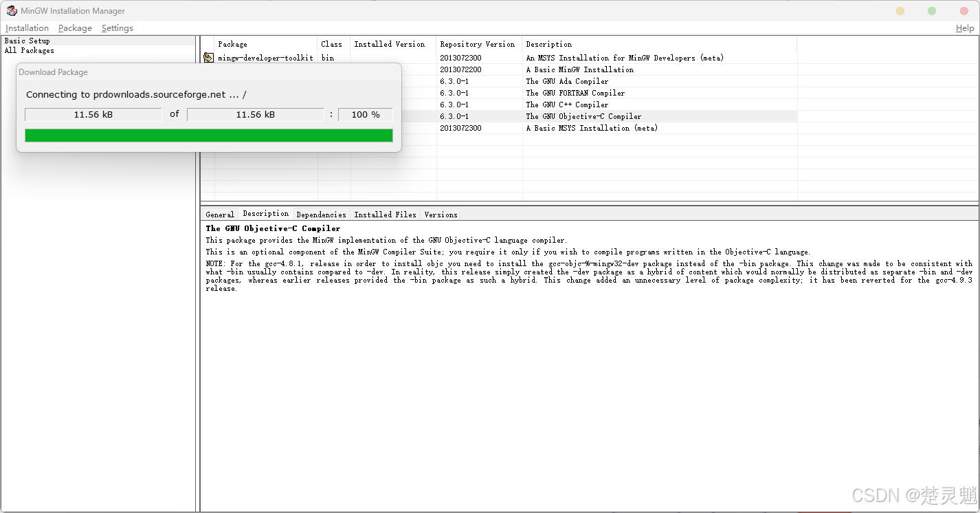The image size is (980, 513).
Task: Click the 'Connecting to prdownloads.sourceforge.net' status text
Action: point(136,95)
